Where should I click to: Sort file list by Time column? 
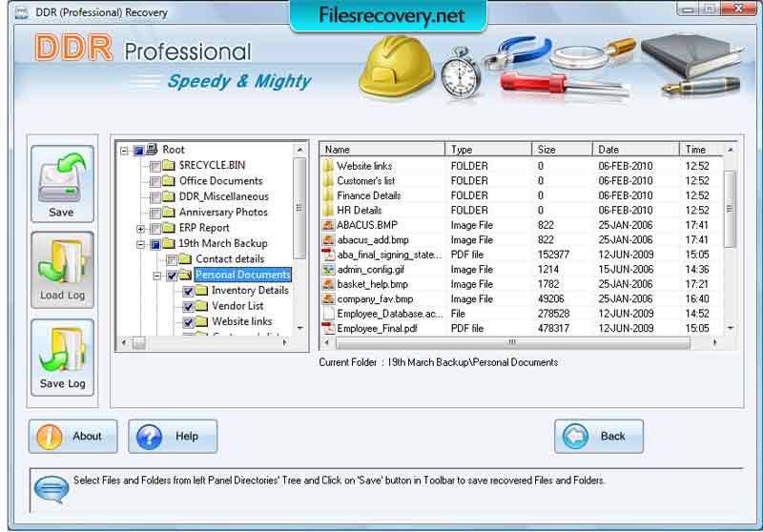click(702, 150)
